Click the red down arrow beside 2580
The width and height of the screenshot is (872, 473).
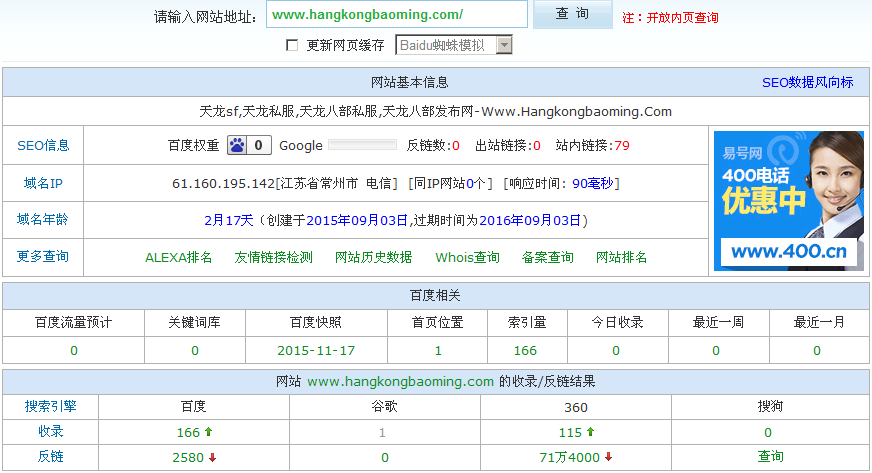pyautogui.click(x=212, y=457)
